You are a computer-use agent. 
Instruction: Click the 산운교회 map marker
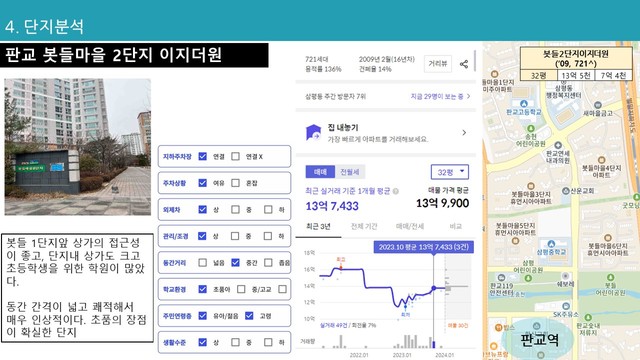pyautogui.click(x=566, y=191)
